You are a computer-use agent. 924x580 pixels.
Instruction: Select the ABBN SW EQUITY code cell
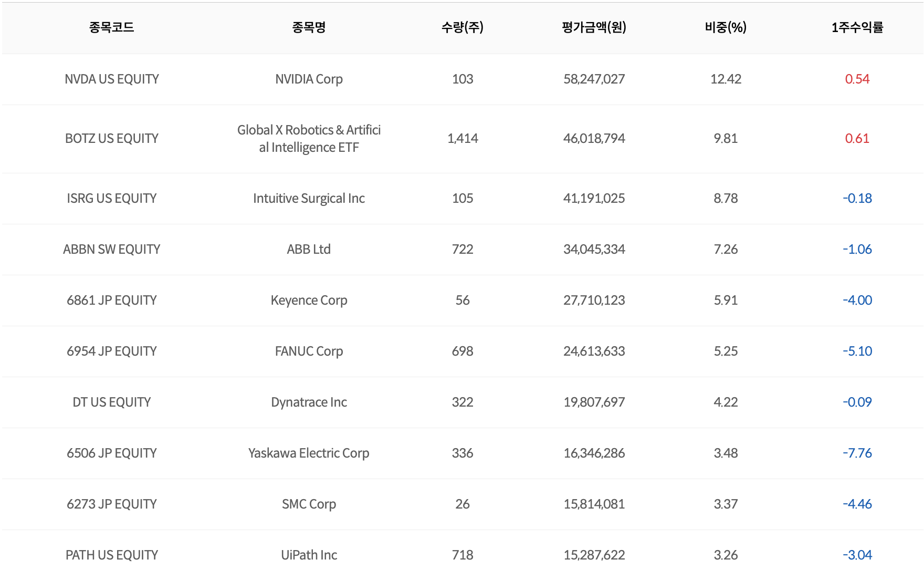point(111,249)
